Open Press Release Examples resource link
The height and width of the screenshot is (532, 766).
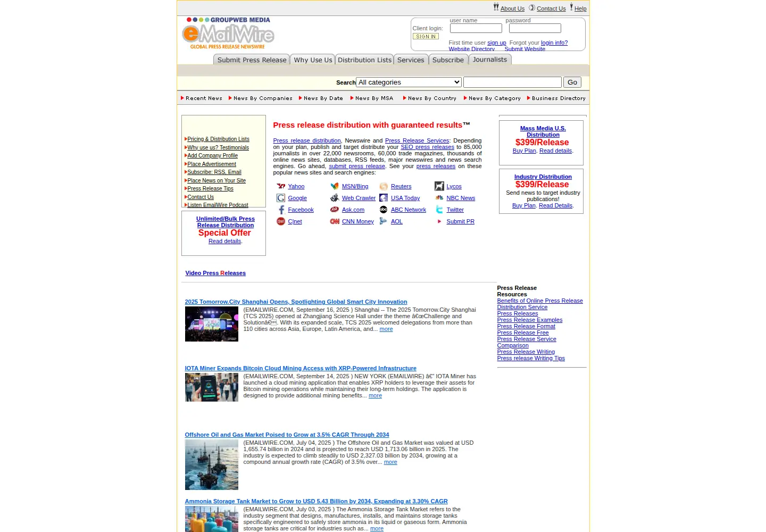pos(530,320)
